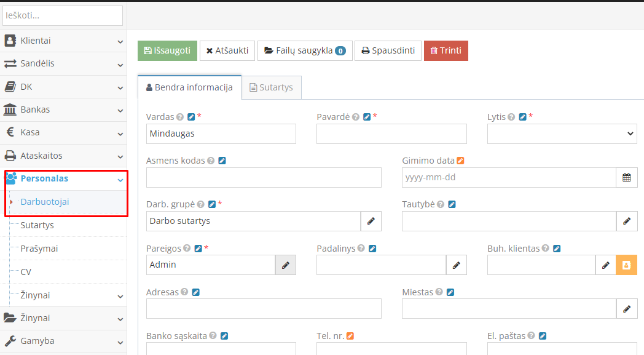Expand the Klientai sidebar menu
This screenshot has width=644, height=355.
point(63,41)
